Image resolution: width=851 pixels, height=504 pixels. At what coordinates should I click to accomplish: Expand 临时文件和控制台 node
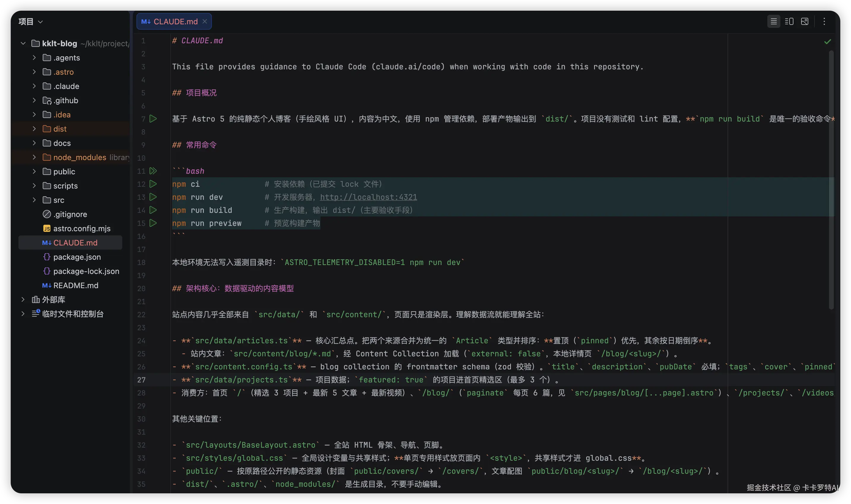(x=23, y=314)
